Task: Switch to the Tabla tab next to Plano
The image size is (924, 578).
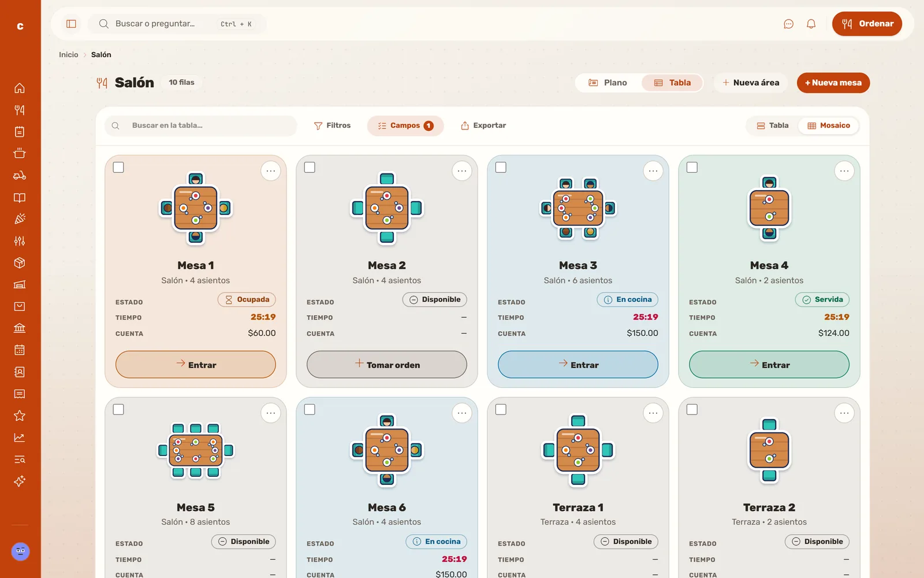Action: pos(672,83)
